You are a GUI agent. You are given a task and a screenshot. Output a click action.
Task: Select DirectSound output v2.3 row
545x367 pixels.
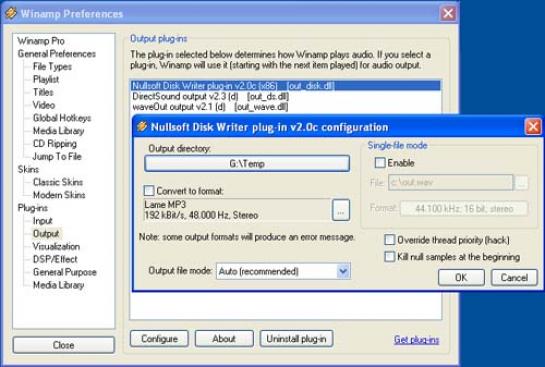285,96
